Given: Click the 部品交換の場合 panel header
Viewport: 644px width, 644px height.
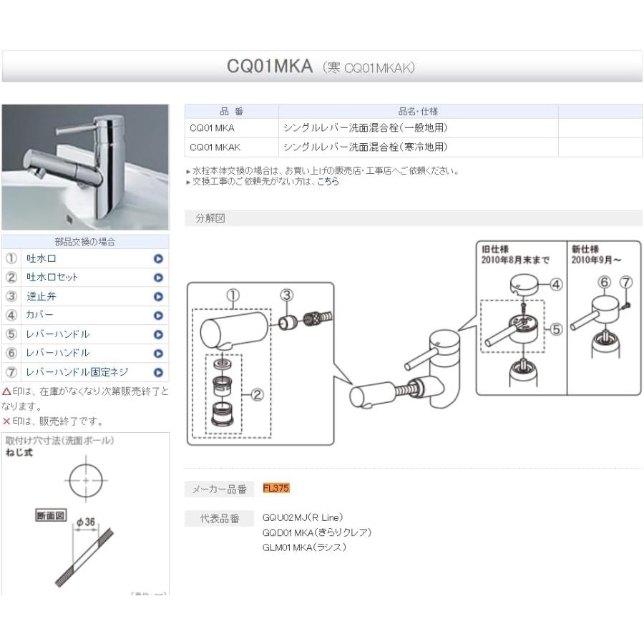Looking at the screenshot, I should pyautogui.click(x=84, y=241).
